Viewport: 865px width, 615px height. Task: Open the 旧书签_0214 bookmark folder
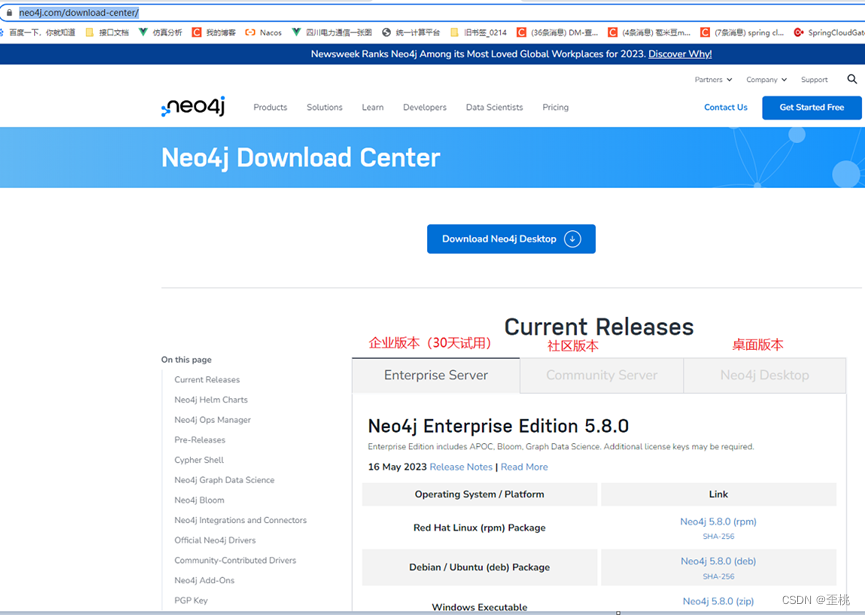(479, 33)
